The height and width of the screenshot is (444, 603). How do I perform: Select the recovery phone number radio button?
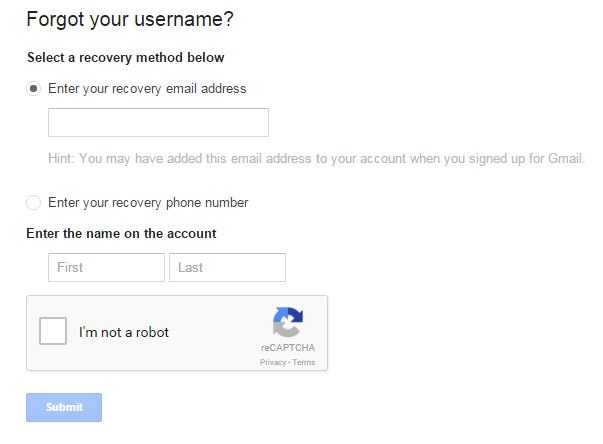pyautogui.click(x=34, y=203)
